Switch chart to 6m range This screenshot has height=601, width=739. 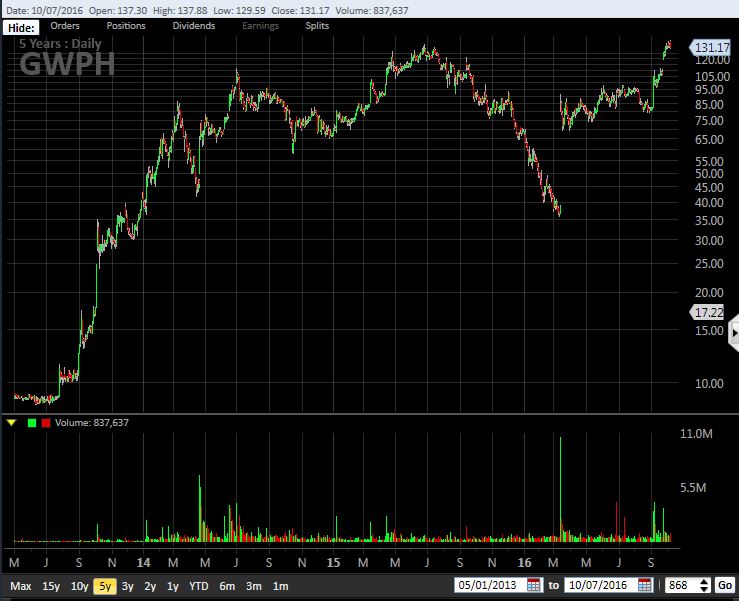pyautogui.click(x=227, y=586)
